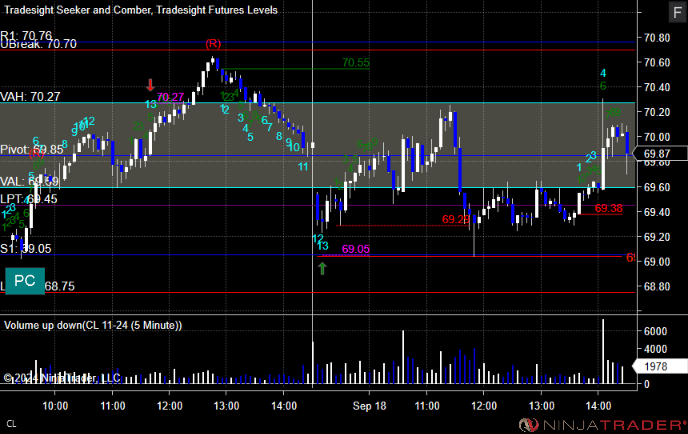Screen dimensions: 688x434
Task: Click the 13:00 label left of Sep 18
Action: click(226, 406)
